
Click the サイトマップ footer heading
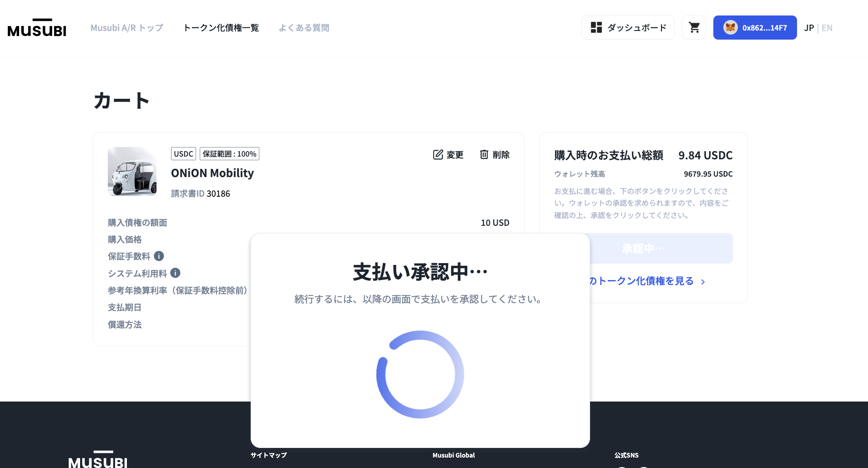pos(268,455)
